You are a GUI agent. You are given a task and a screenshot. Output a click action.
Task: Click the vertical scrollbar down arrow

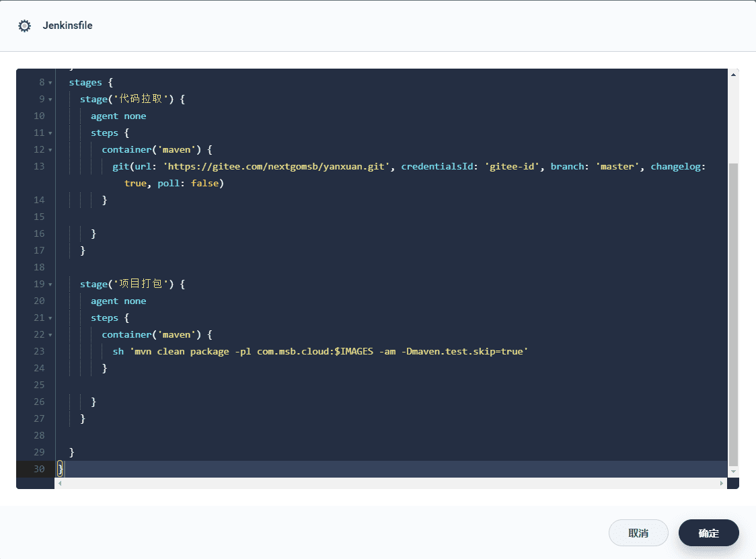click(733, 472)
